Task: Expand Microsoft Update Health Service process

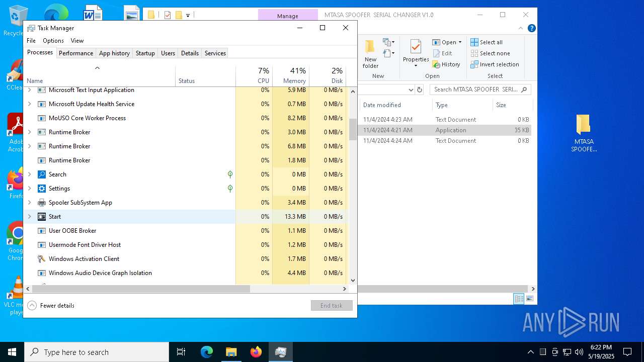Action: (x=29, y=104)
